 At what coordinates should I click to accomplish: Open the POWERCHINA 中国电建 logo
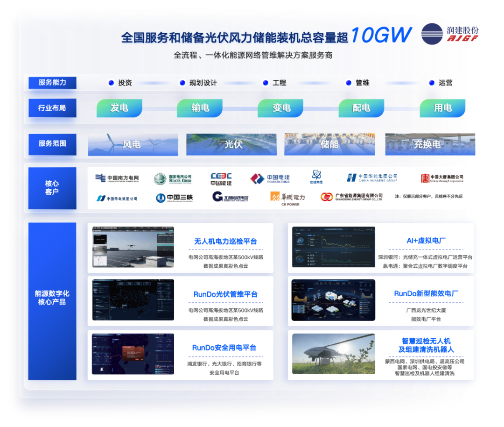[270, 178]
